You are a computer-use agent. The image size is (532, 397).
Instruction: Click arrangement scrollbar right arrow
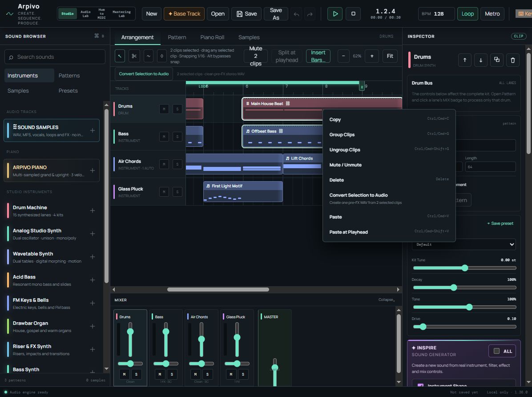pos(398,290)
